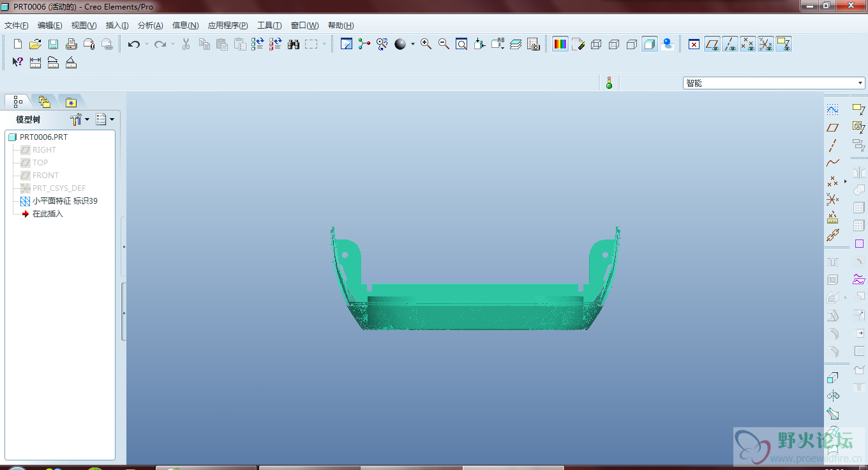Select the Hidden Line display style

click(x=614, y=44)
